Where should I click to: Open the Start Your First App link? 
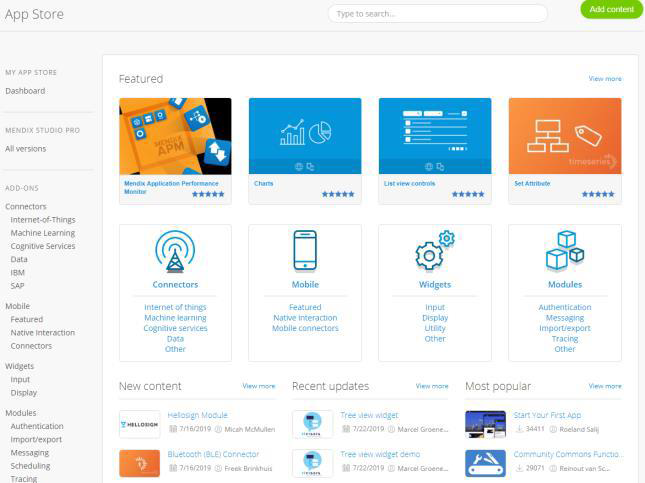coord(547,415)
